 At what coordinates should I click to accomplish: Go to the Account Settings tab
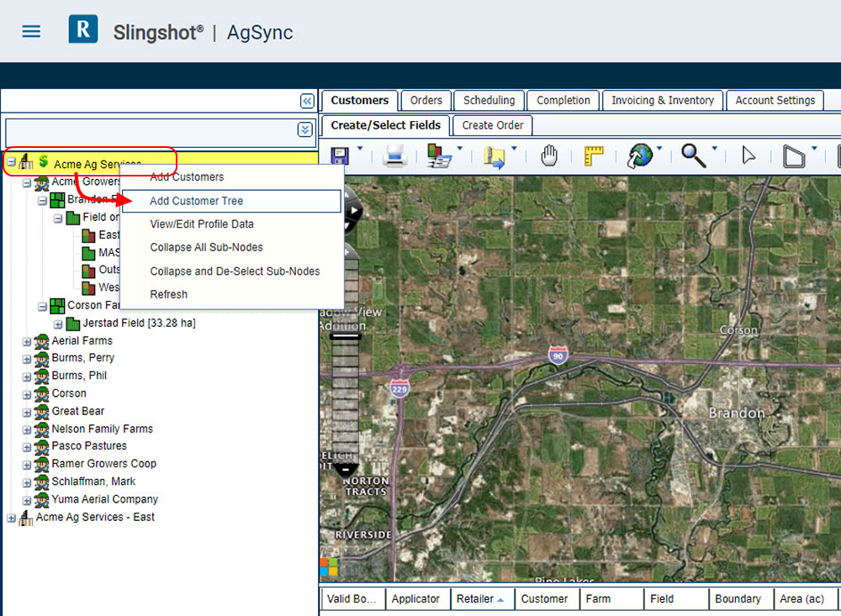point(775,100)
